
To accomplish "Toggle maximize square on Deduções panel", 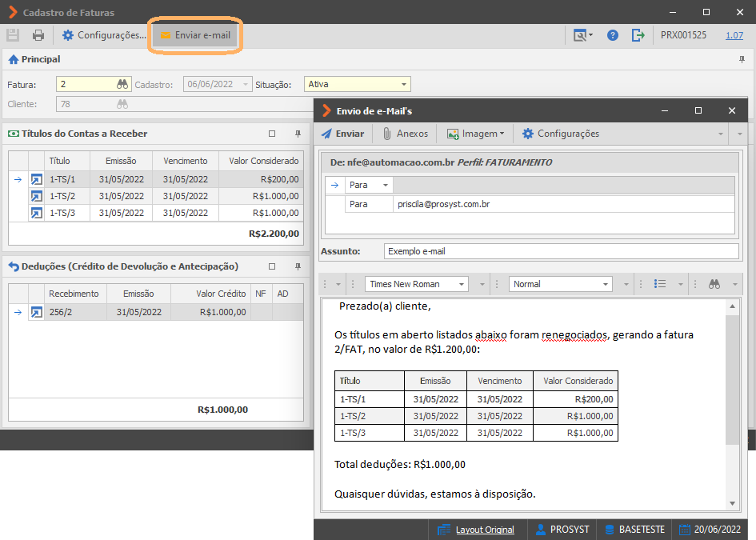I will click(272, 266).
